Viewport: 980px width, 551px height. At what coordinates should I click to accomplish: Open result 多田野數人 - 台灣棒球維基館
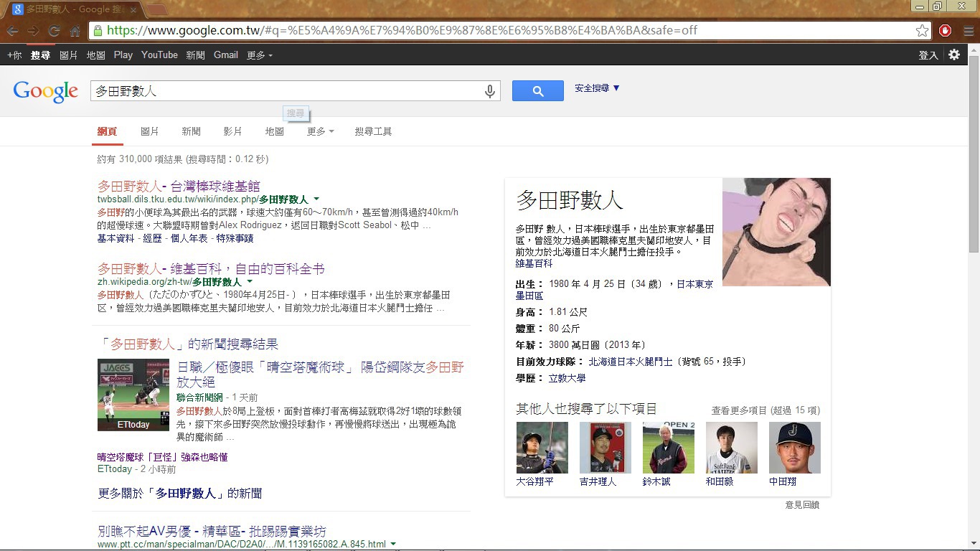pyautogui.click(x=179, y=186)
